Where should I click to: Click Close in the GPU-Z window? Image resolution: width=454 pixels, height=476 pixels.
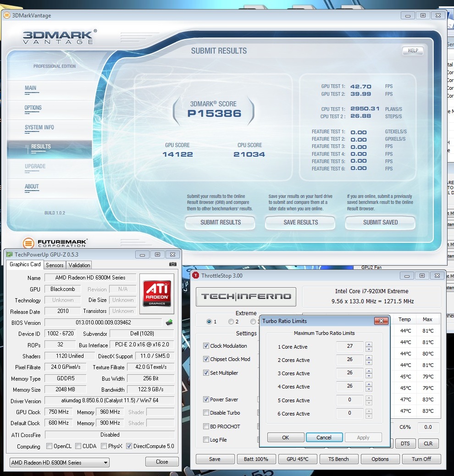(162, 462)
